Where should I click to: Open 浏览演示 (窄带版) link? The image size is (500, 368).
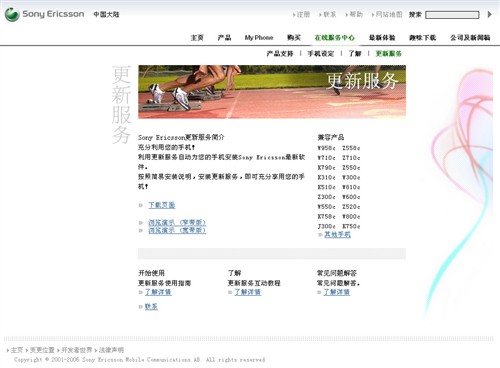[x=177, y=222]
